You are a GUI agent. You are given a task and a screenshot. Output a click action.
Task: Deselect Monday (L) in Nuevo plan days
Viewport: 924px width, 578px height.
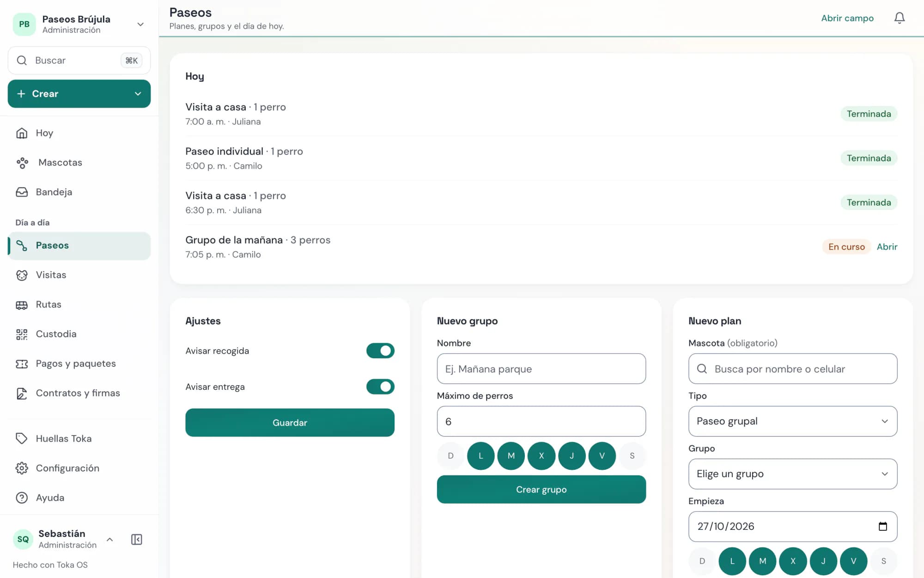coord(732,561)
